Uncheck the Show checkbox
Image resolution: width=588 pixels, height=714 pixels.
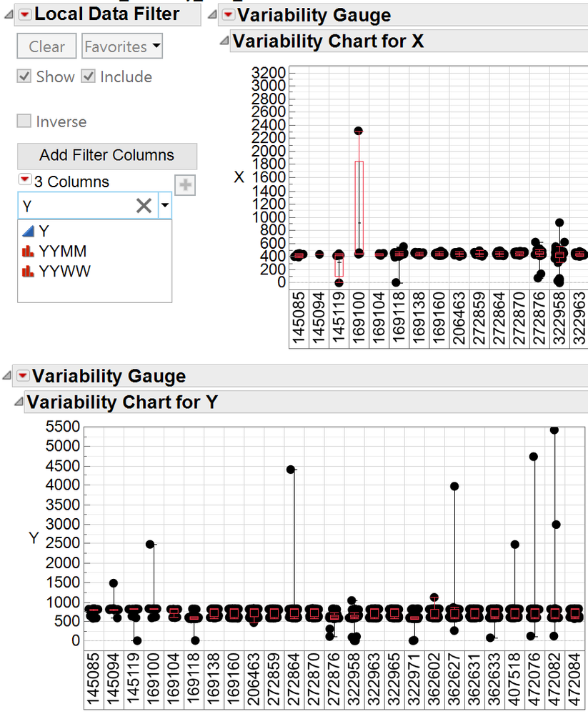[x=24, y=76]
